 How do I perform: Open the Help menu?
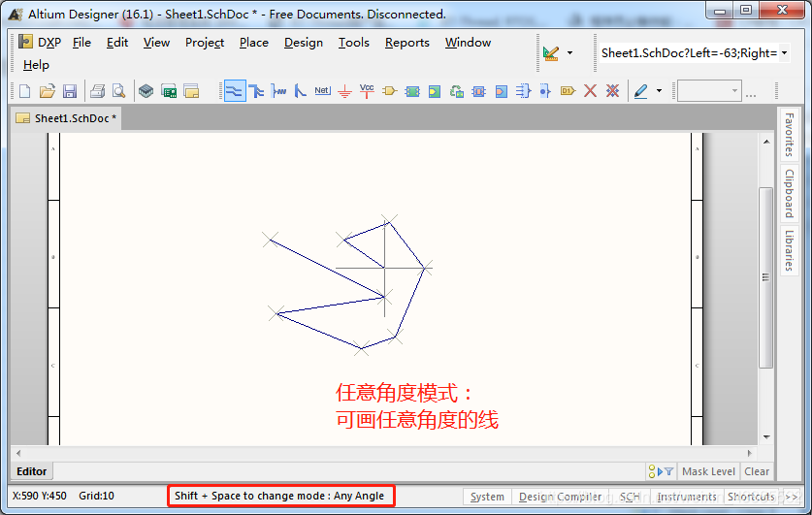[36, 65]
